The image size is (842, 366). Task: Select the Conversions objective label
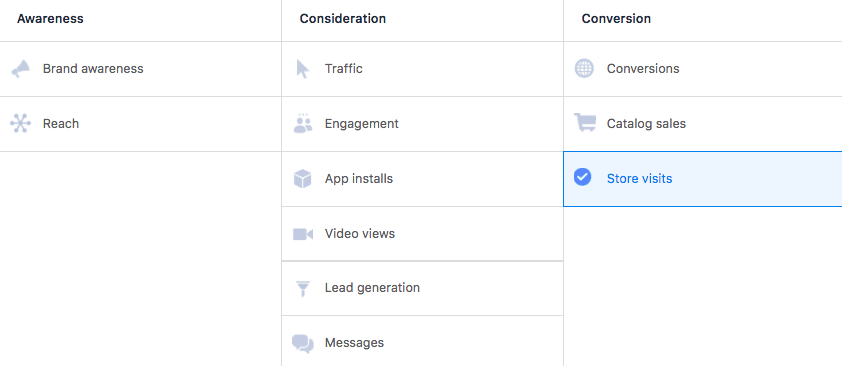click(x=643, y=69)
